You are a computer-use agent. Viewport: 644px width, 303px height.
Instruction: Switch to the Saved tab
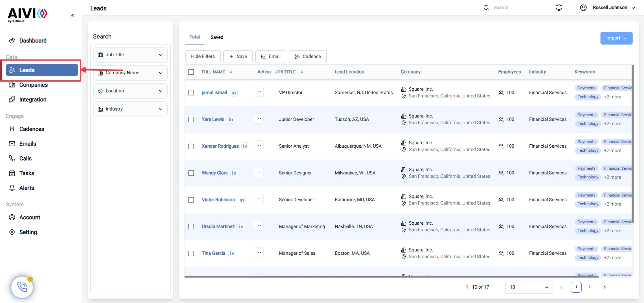coord(217,37)
